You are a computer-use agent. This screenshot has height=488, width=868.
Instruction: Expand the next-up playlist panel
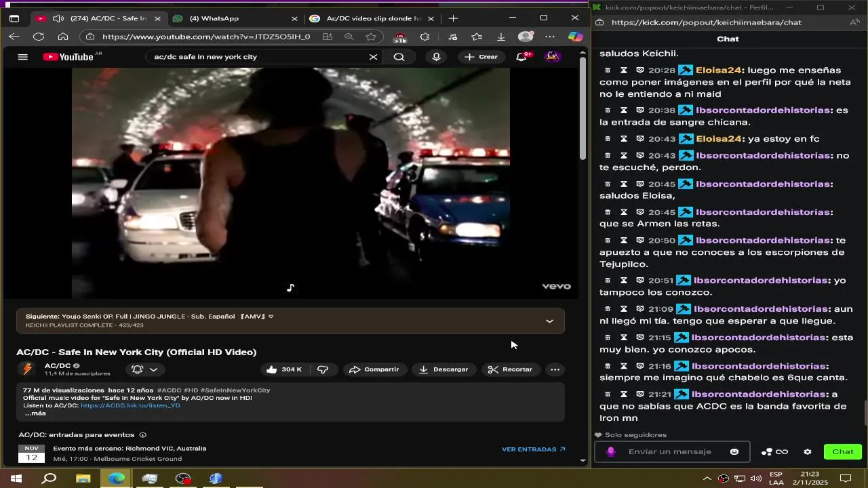(x=549, y=321)
